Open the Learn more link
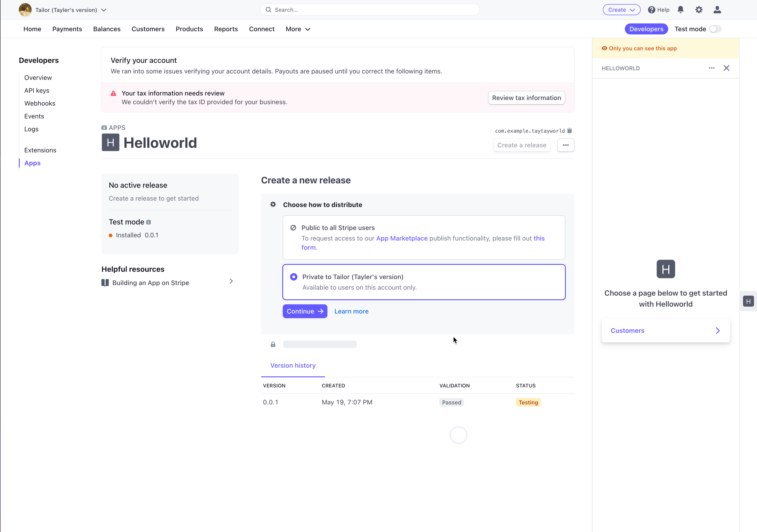 [351, 311]
